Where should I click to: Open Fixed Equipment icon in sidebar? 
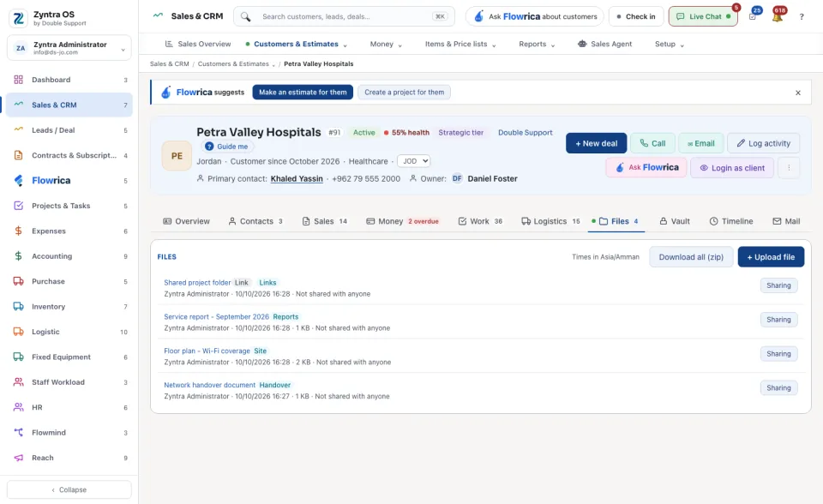coord(18,357)
